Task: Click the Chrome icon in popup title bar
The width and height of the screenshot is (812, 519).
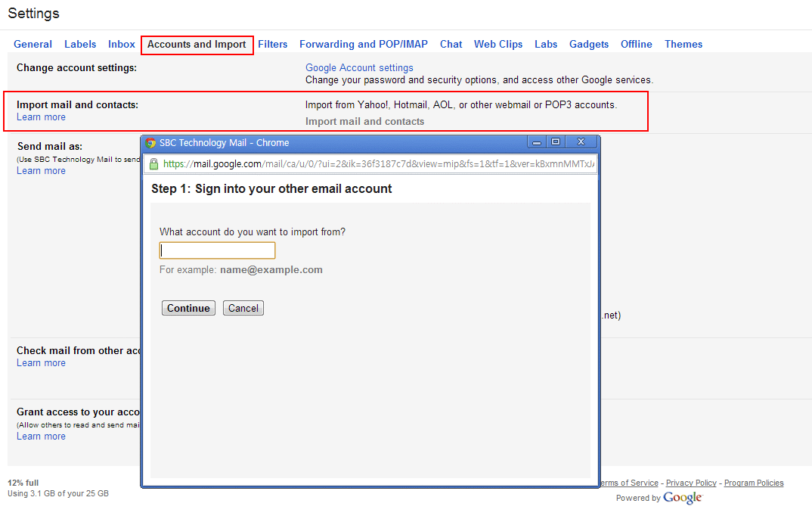Action: click(150, 143)
